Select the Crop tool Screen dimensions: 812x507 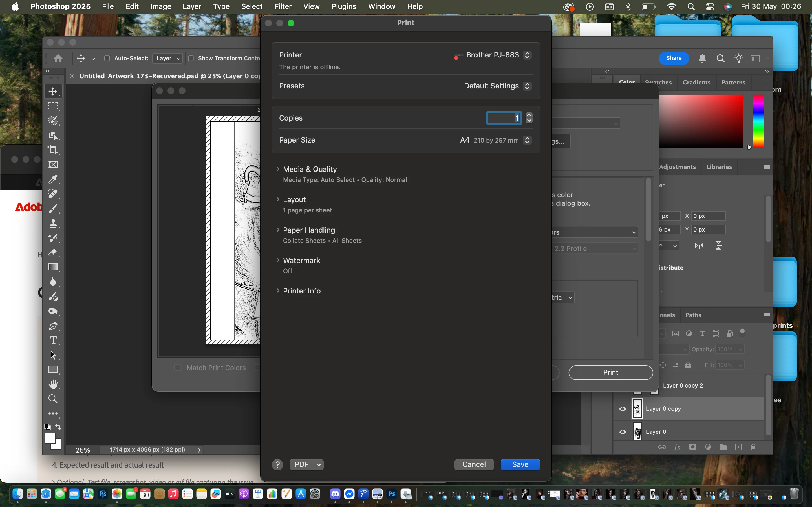tap(53, 150)
